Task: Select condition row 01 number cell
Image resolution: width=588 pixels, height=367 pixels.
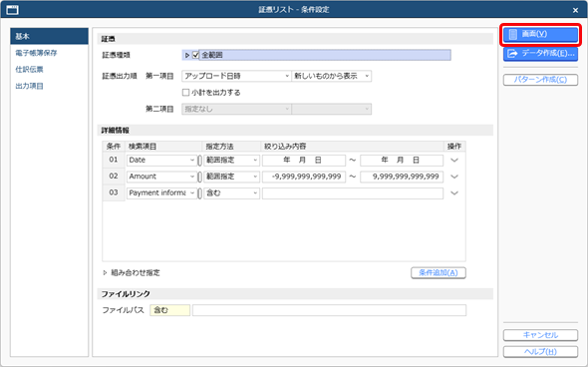Action: click(x=114, y=161)
